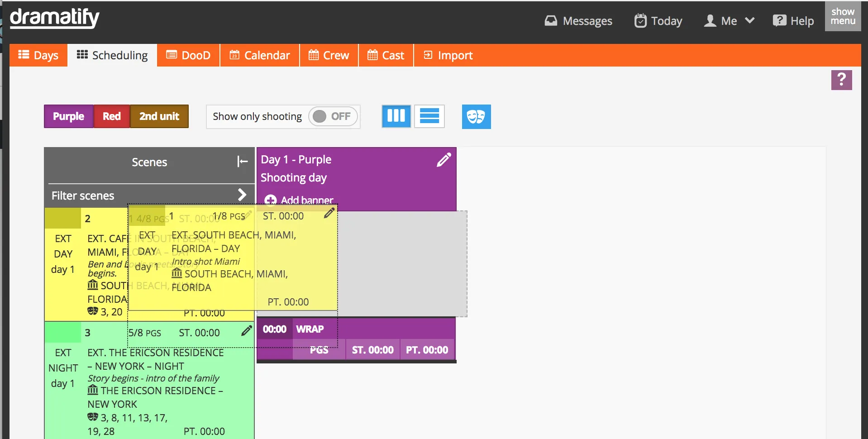The image size is (868, 439).
Task: Click the cast masks icon in scene 2
Action: pyautogui.click(x=93, y=311)
